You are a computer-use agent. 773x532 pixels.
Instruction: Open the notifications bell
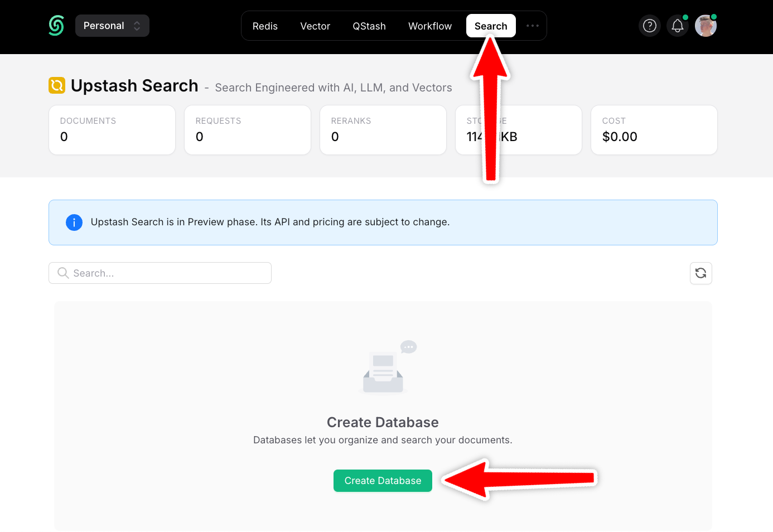point(678,26)
